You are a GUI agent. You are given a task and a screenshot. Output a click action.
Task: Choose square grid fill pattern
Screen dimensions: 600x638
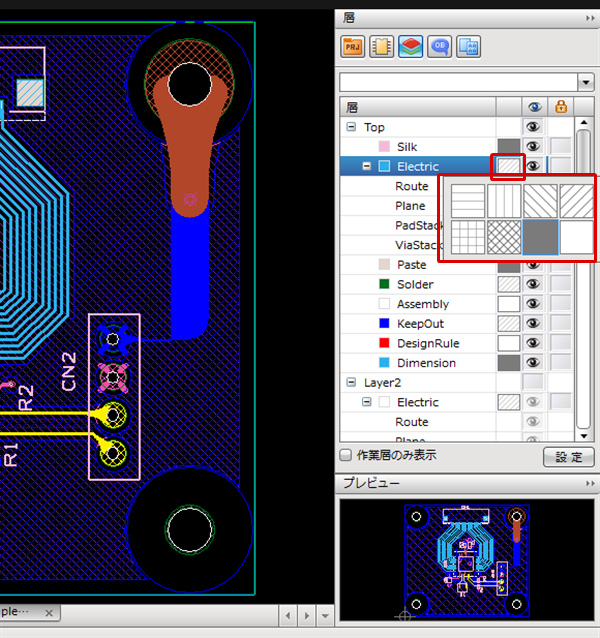468,237
